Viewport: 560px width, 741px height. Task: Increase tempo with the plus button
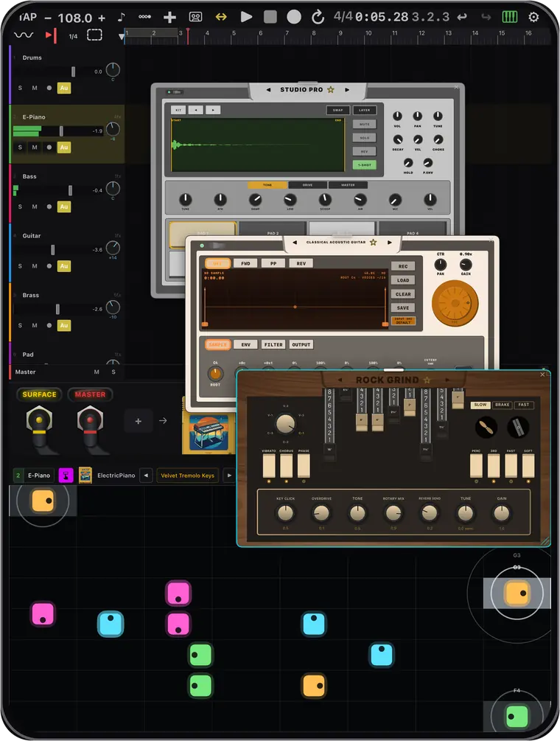[x=102, y=18]
